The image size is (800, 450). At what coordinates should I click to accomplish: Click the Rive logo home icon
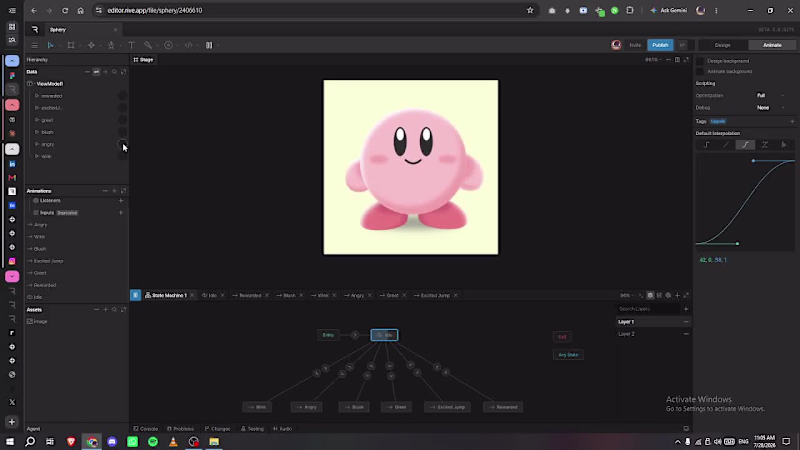[35, 30]
